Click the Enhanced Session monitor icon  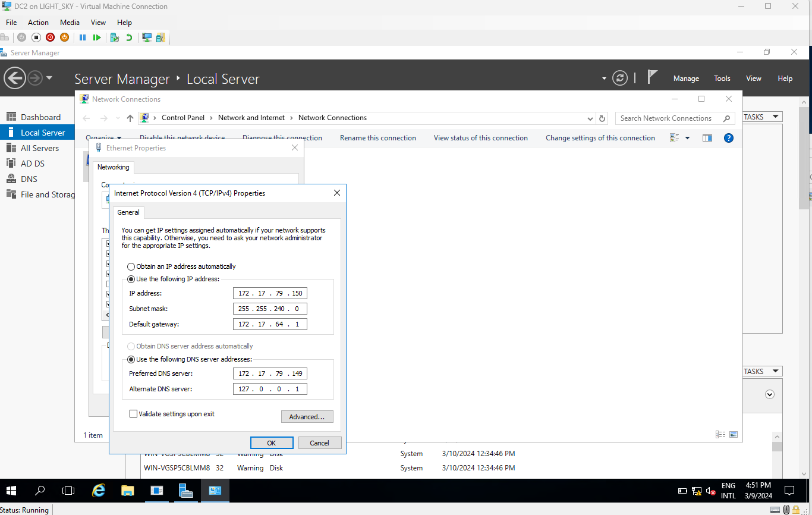[147, 37]
